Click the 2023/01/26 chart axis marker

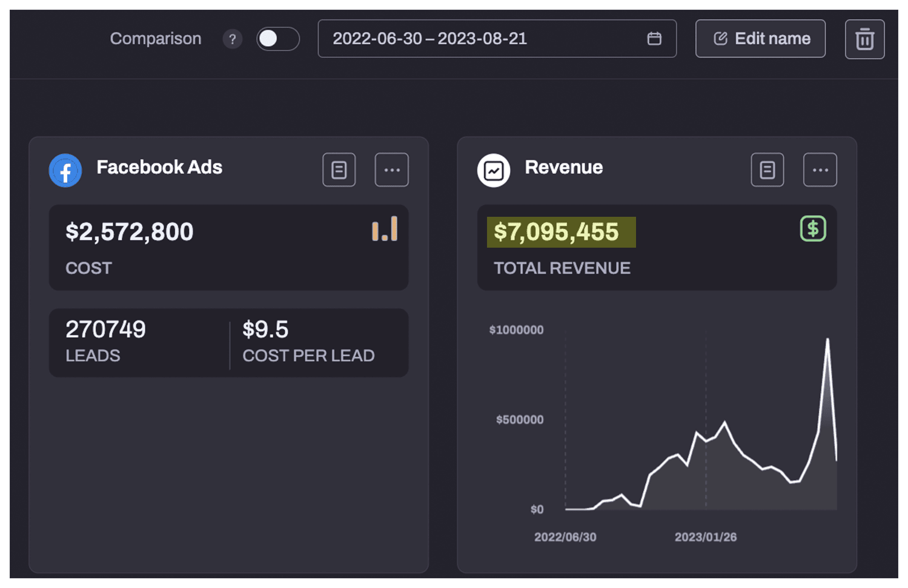[x=705, y=537]
